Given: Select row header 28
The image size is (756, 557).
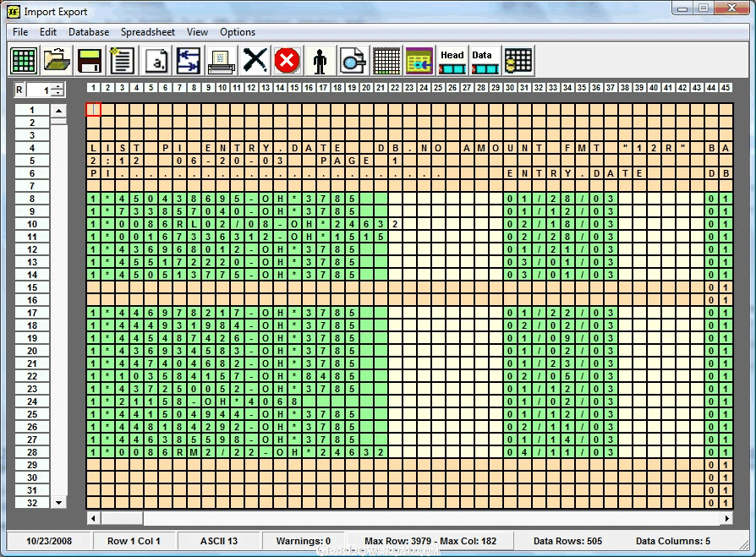Looking at the screenshot, I should tap(32, 452).
